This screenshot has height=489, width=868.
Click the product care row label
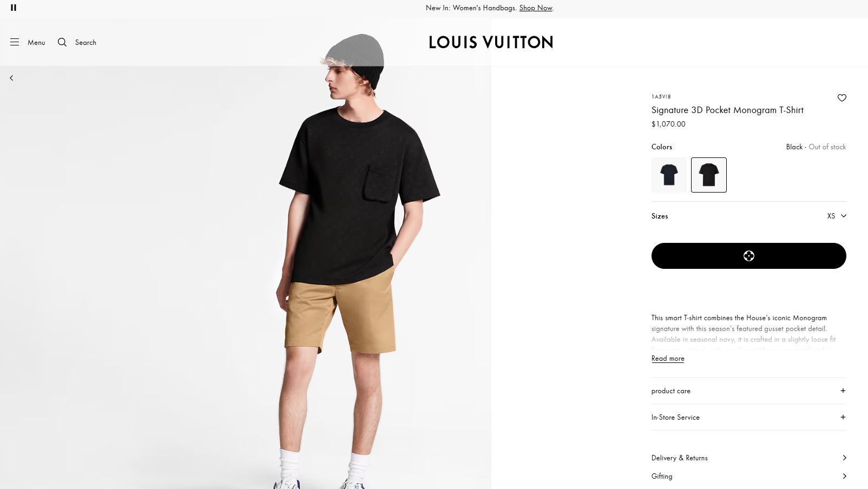[671, 391]
